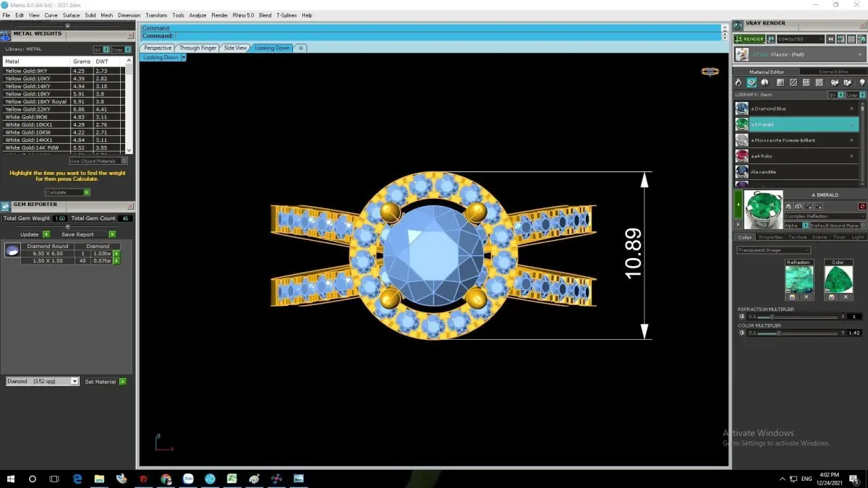Toggle the Default Ground Plane option
The width and height of the screenshot is (868, 488).
coord(838,226)
